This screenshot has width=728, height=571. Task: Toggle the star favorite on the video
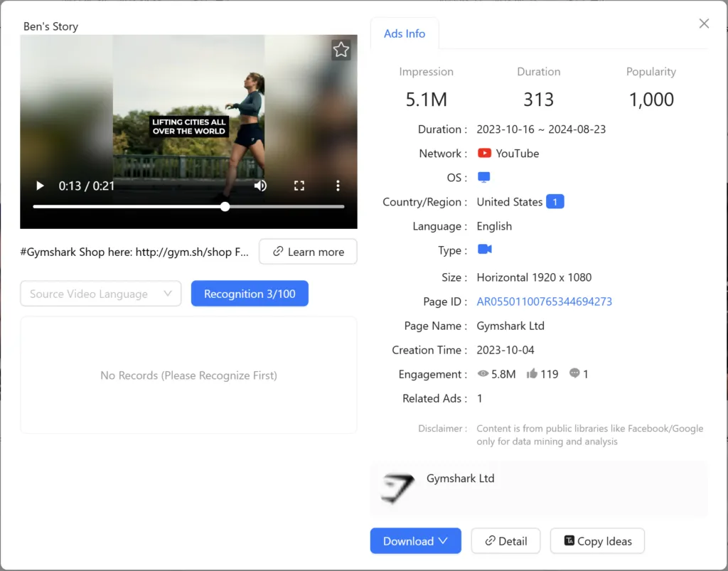point(341,50)
